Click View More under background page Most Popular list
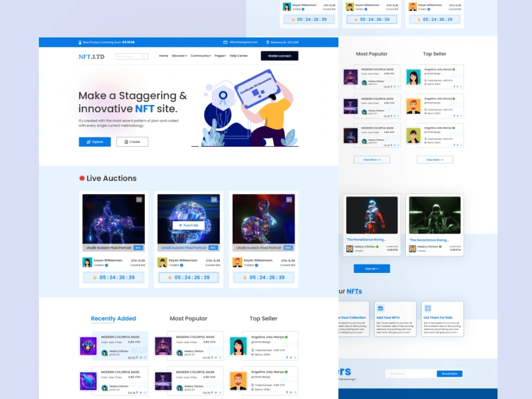 [x=372, y=160]
